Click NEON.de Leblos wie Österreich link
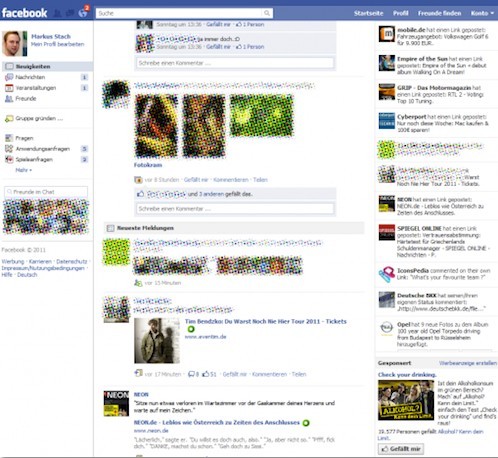This screenshot has height=458, width=498. 217,423
